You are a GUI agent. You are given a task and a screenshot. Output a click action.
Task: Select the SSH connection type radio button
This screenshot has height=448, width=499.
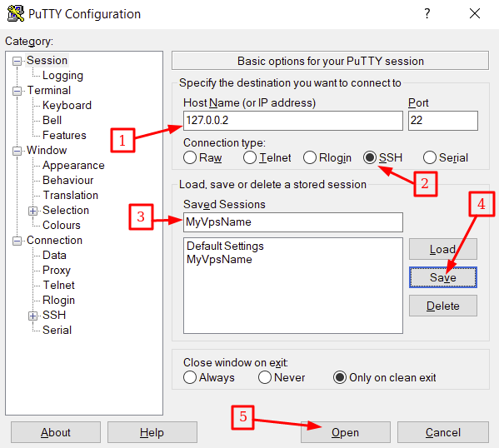370,157
